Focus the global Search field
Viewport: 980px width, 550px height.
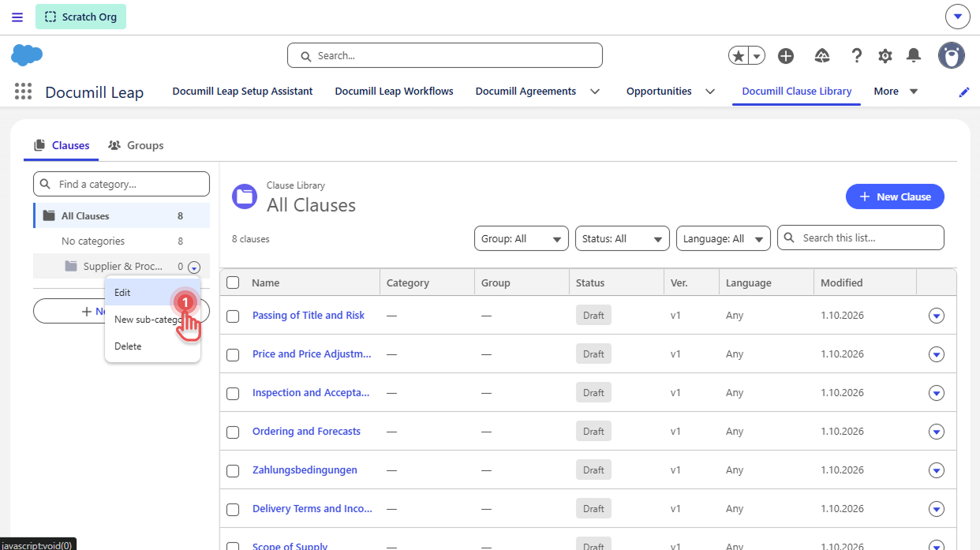click(445, 55)
